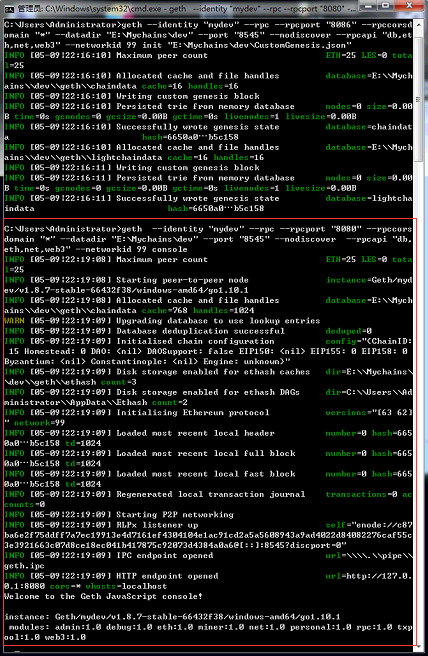Click 'Loaded most recent local full block'
The width and height of the screenshot is (428, 656).
[x=205, y=454]
